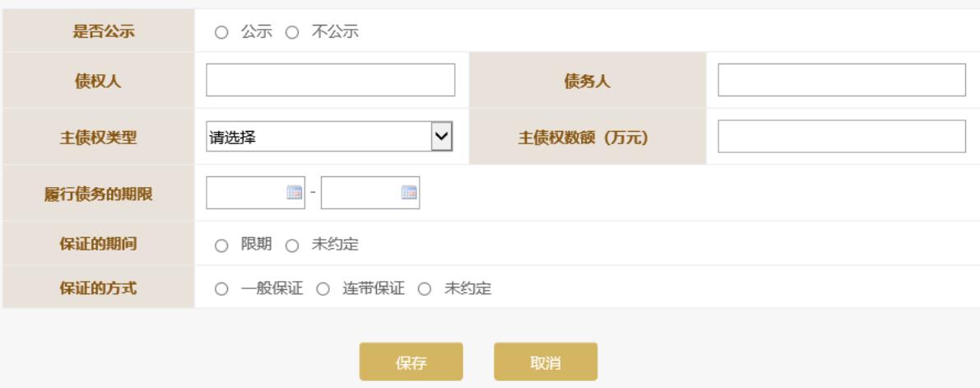Open the end date calendar picker
The image size is (980, 388).
click(408, 193)
